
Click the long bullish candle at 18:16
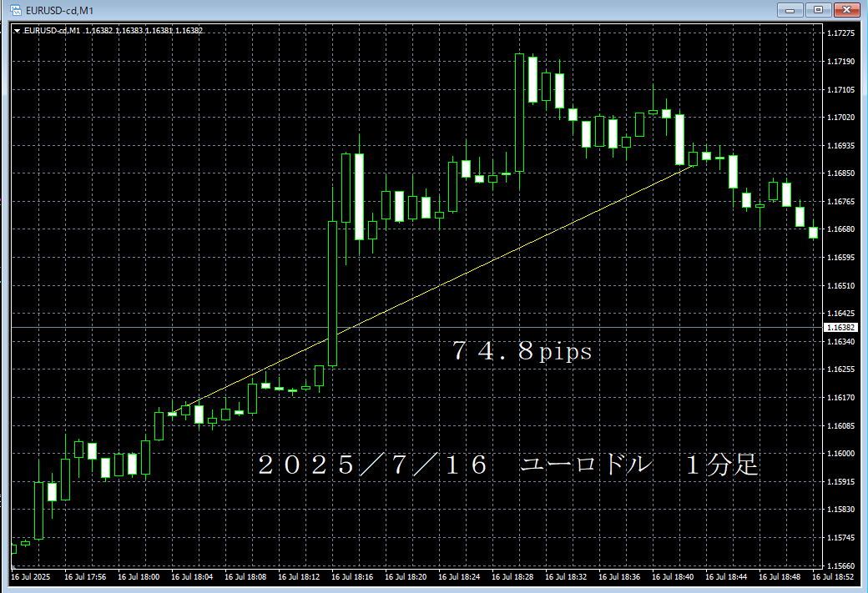[x=332, y=292]
